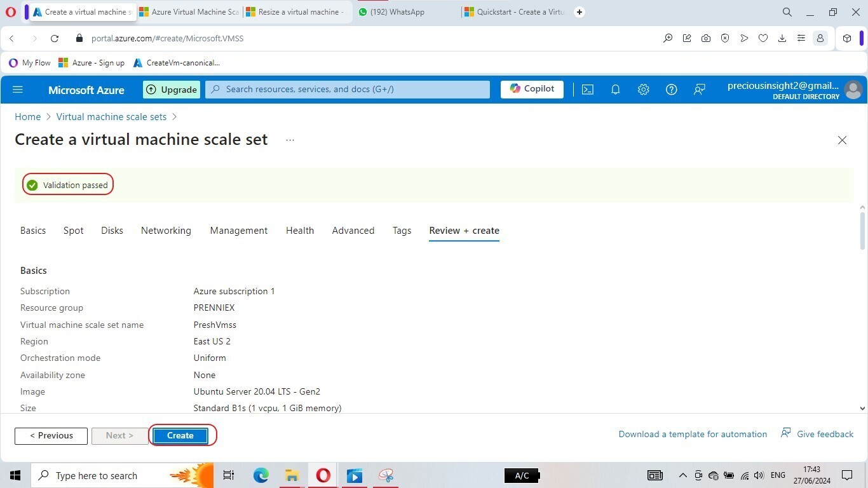Open the Azure portal hamburger menu
Screen dimensions: 868x488
pyautogui.click(x=18, y=90)
